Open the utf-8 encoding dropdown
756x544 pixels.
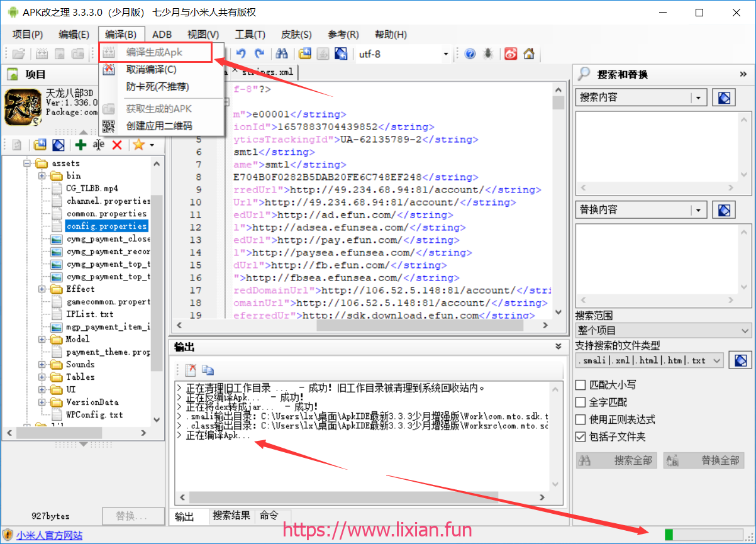(446, 54)
